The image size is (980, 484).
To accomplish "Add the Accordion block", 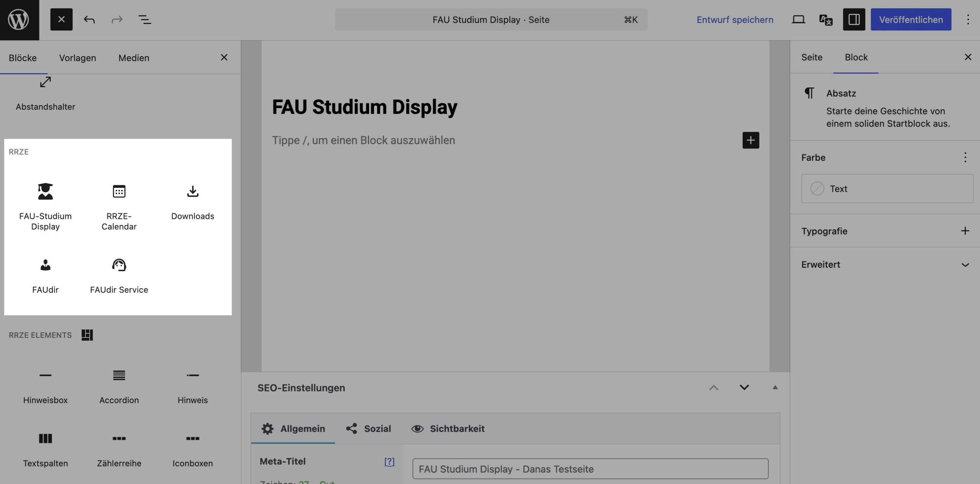I will pyautogui.click(x=119, y=386).
